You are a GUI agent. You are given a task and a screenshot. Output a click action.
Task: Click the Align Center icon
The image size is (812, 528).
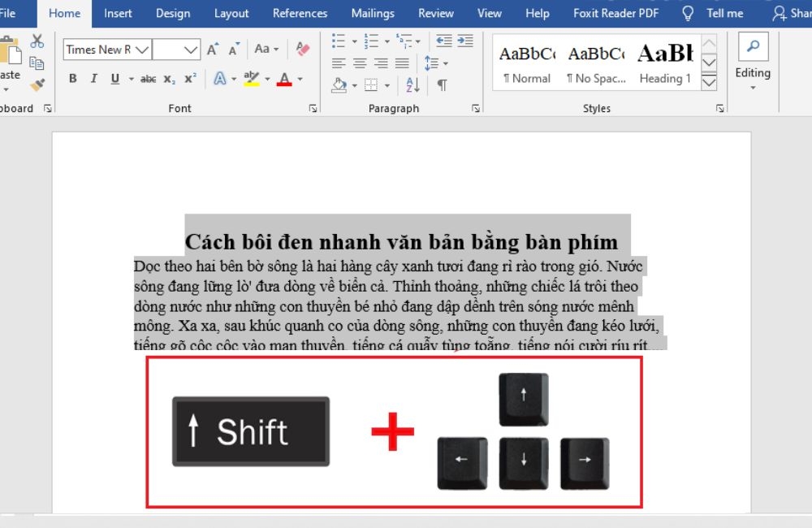(360, 63)
